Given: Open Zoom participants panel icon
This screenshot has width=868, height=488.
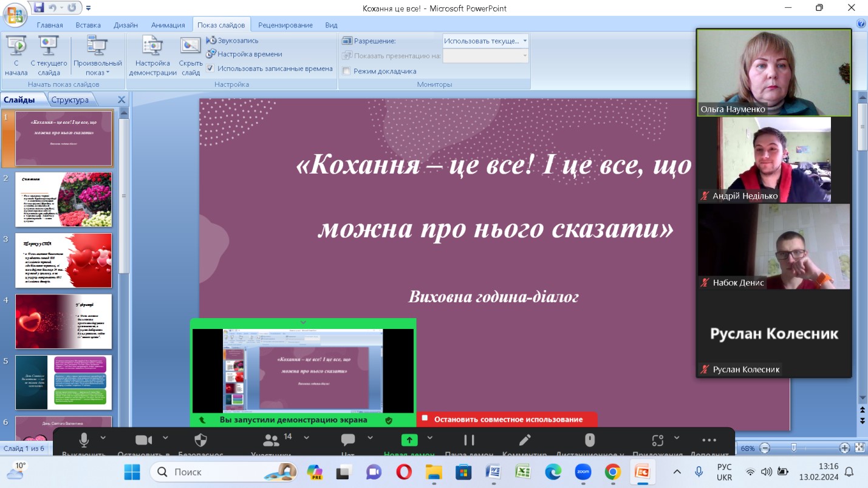Looking at the screenshot, I should (271, 440).
